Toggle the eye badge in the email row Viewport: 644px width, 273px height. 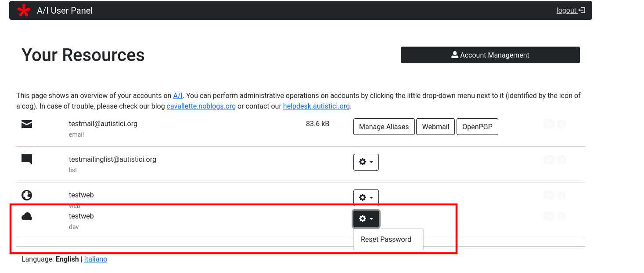coord(549,124)
